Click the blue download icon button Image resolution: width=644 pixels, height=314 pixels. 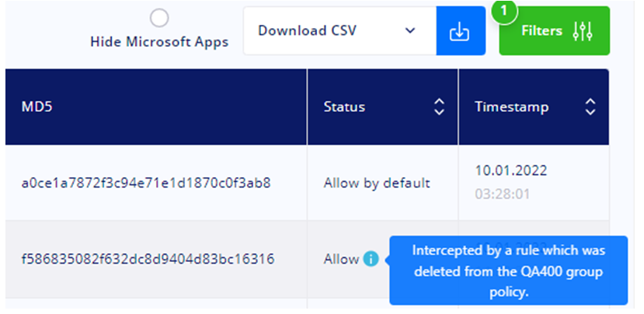pos(461,31)
